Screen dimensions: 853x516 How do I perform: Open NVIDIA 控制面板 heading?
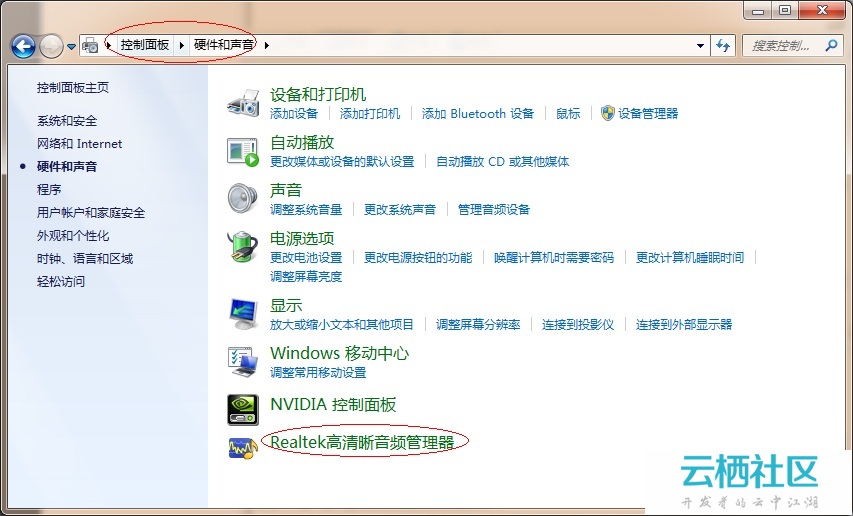tap(333, 404)
